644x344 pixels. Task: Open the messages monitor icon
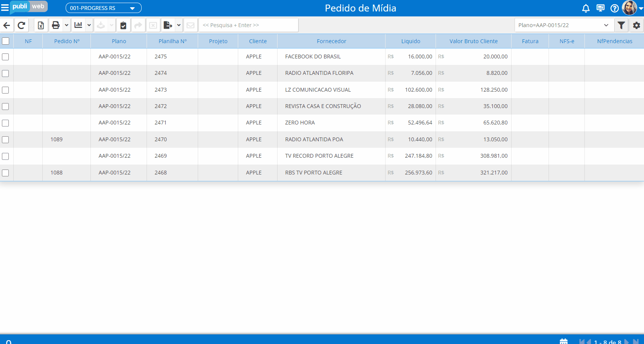[x=600, y=8]
